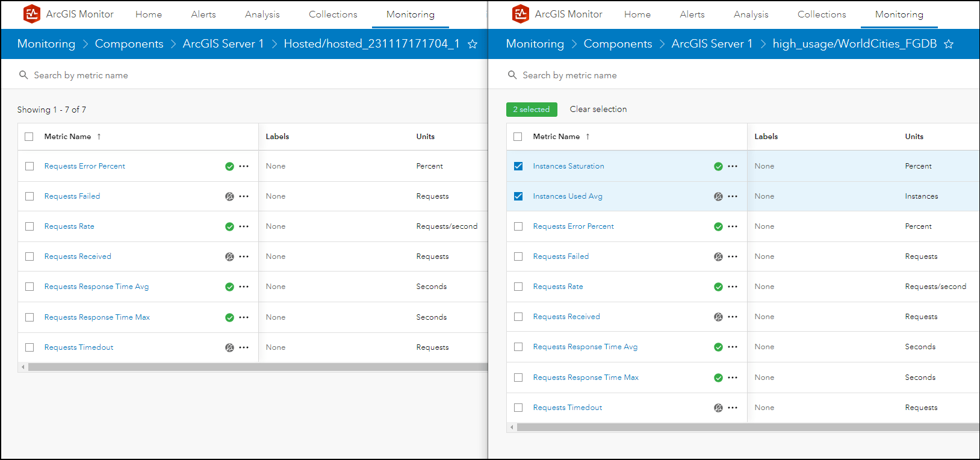Screen dimensions: 980x460
Task: Sort by Metric Name arrow in left table
Action: [99, 137]
